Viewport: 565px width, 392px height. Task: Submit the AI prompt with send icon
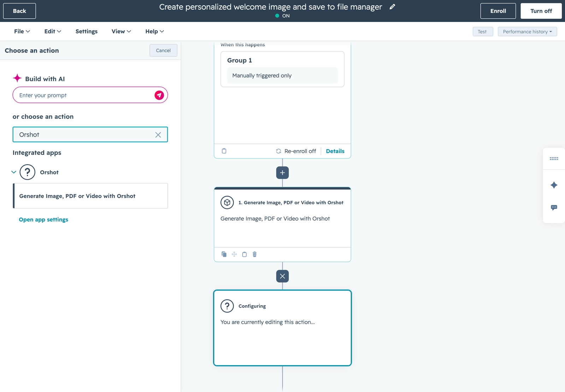click(159, 95)
